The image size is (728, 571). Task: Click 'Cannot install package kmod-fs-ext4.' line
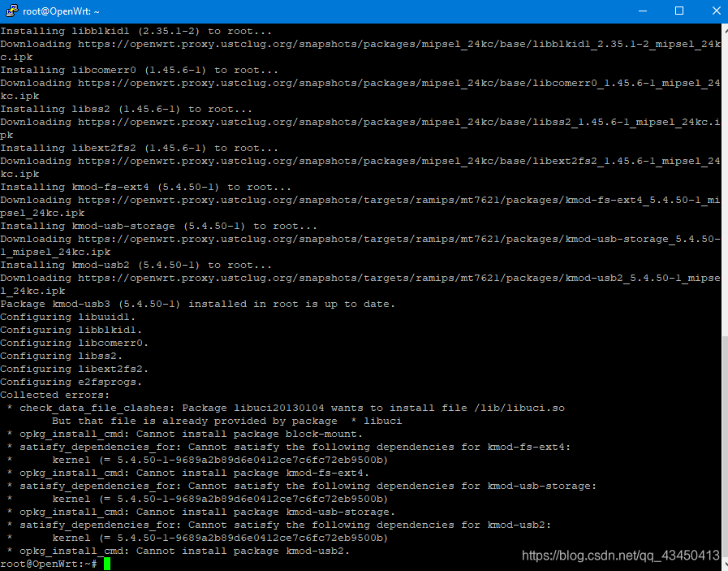(188, 473)
